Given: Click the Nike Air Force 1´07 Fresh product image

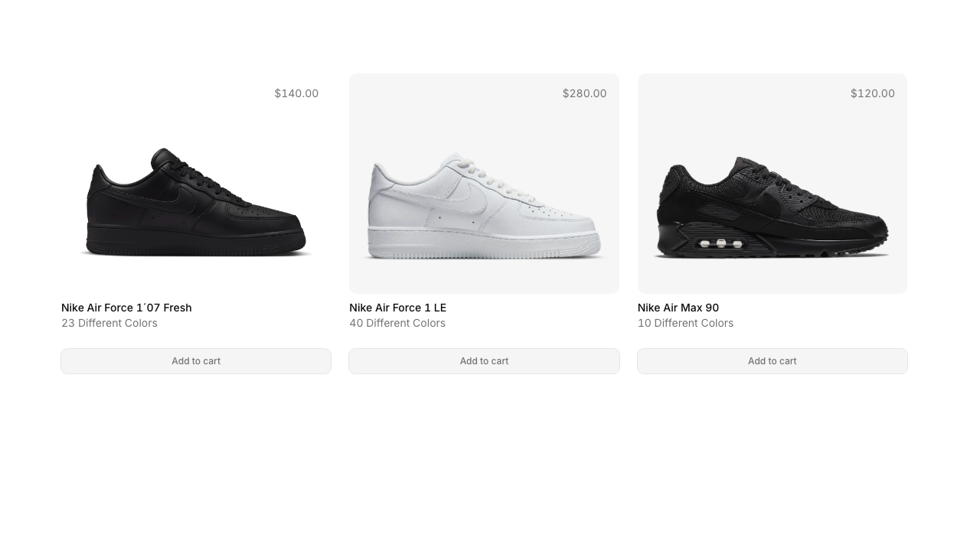Looking at the screenshot, I should point(195,202).
